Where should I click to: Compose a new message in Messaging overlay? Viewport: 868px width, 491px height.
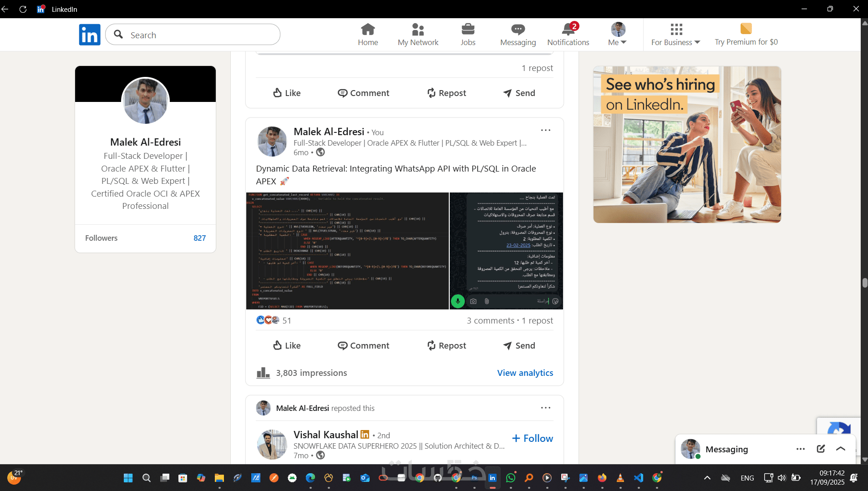821,449
